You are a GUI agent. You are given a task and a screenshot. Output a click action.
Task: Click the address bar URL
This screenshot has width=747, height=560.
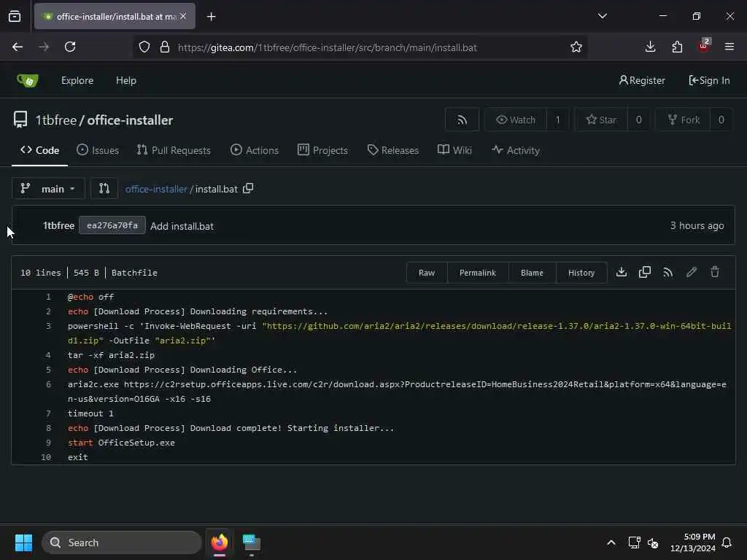pos(327,47)
